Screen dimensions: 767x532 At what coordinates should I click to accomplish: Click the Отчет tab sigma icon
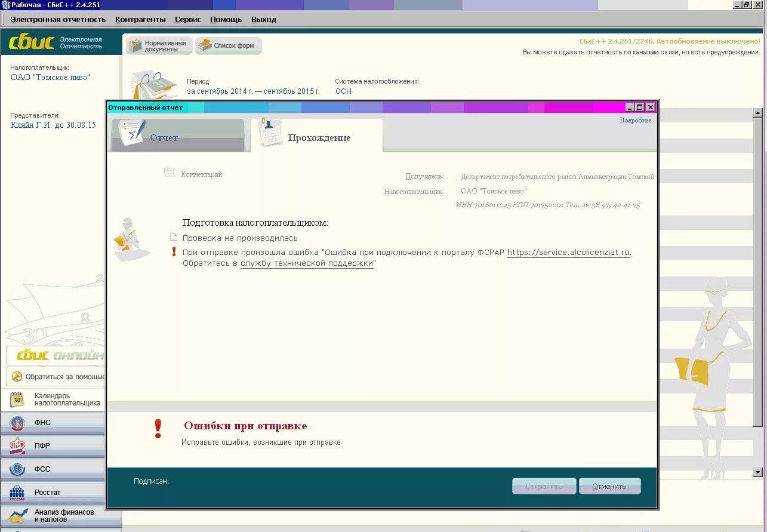tap(131, 133)
